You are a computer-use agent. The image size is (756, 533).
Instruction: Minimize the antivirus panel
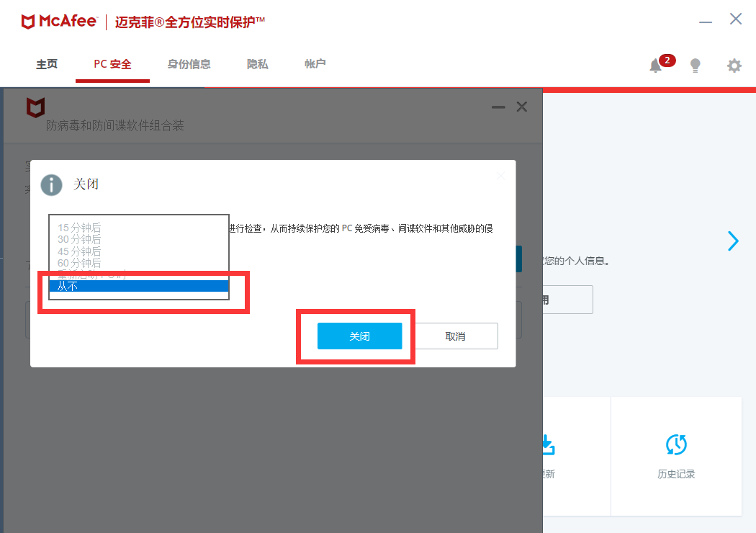tap(498, 107)
